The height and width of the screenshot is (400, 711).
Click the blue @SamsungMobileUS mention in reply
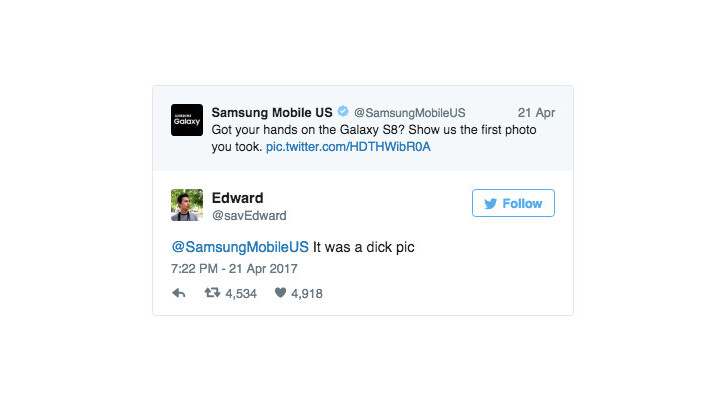pyautogui.click(x=240, y=247)
